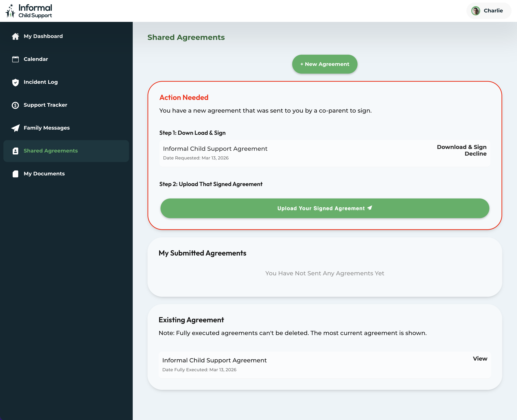Image resolution: width=517 pixels, height=420 pixels.
Task: Click the Informal Child Support logo
Action: pyautogui.click(x=29, y=11)
